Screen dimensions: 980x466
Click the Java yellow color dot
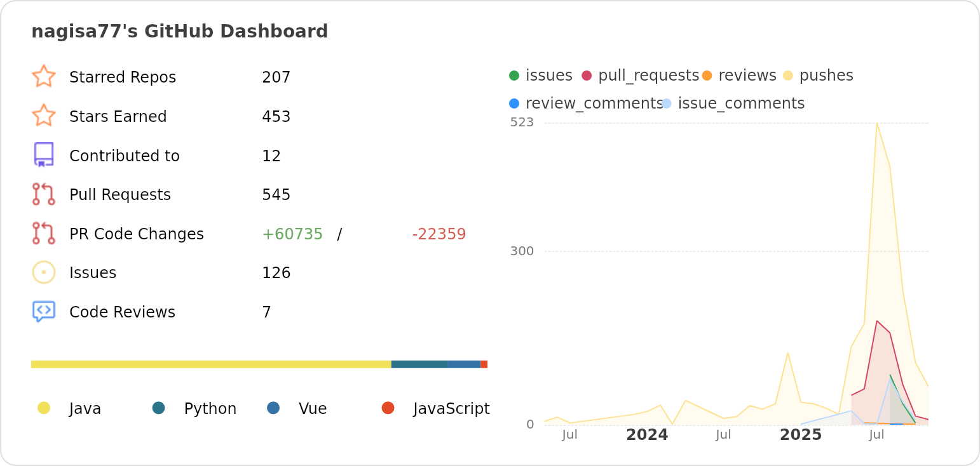(x=44, y=408)
